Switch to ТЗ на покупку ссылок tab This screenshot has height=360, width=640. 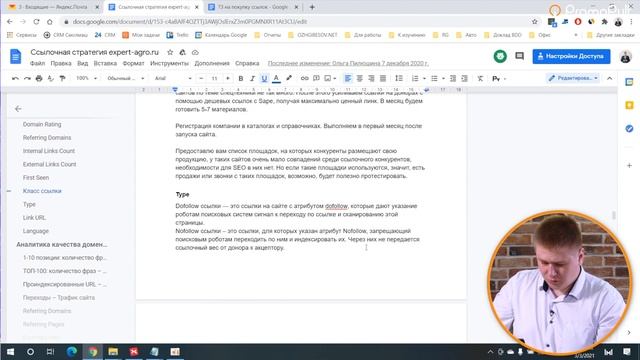[253, 7]
